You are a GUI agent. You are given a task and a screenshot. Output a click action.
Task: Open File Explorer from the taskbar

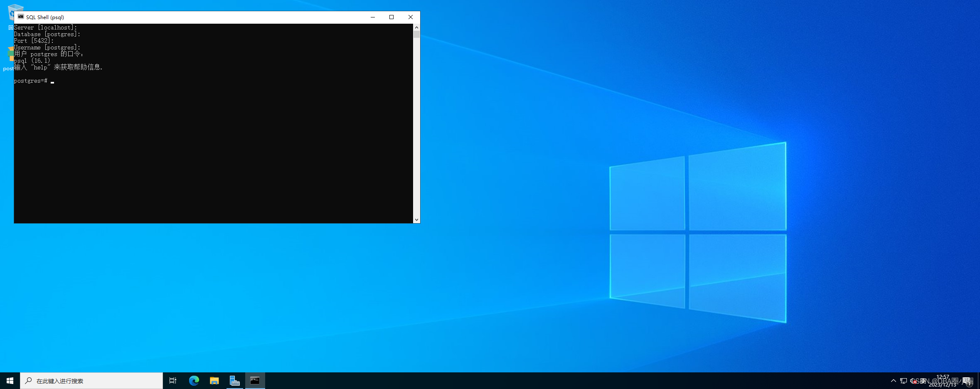coord(214,381)
